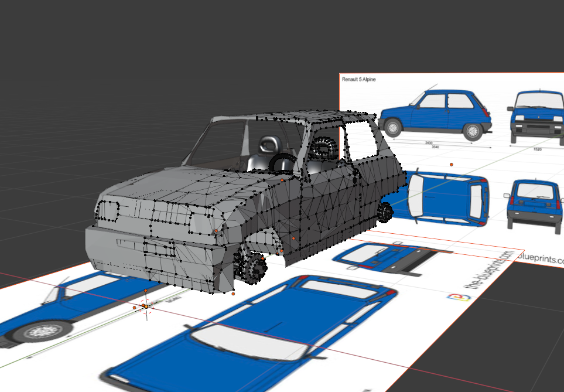The width and height of the screenshot is (564, 392).
Task: Click the left headlight outline on the model
Action: (x=107, y=211)
